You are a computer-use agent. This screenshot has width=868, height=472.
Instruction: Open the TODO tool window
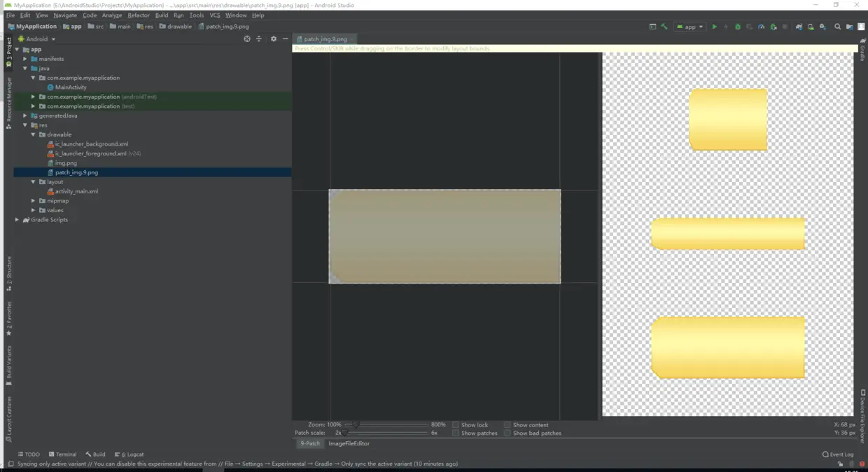(29, 454)
